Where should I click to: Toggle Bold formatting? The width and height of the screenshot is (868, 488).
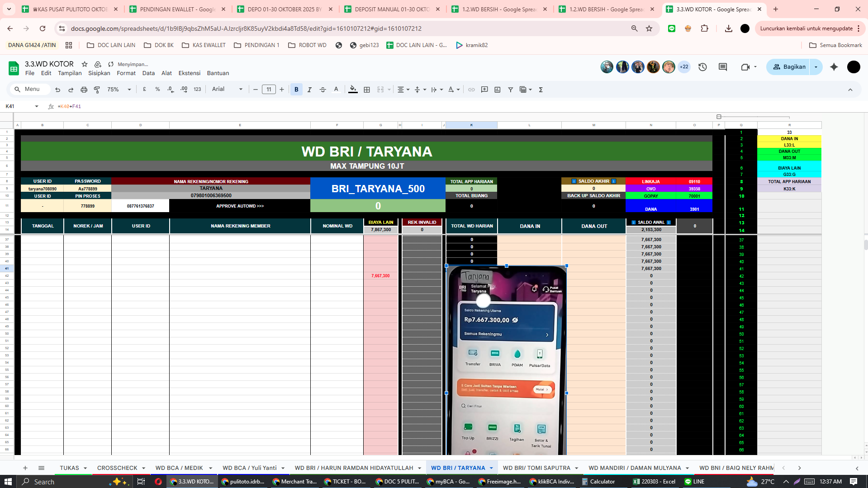[296, 90]
